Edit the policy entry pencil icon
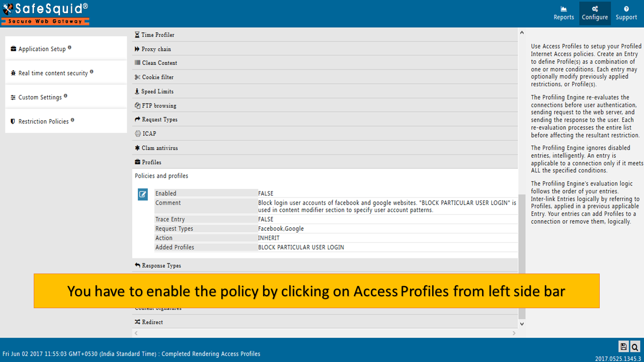This screenshot has width=644, height=362. tap(143, 194)
